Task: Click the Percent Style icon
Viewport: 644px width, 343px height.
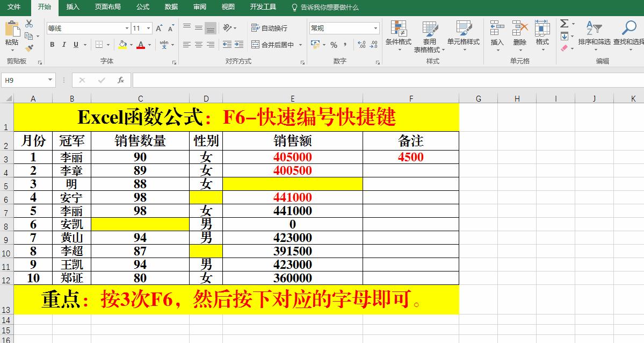Action: tap(333, 45)
